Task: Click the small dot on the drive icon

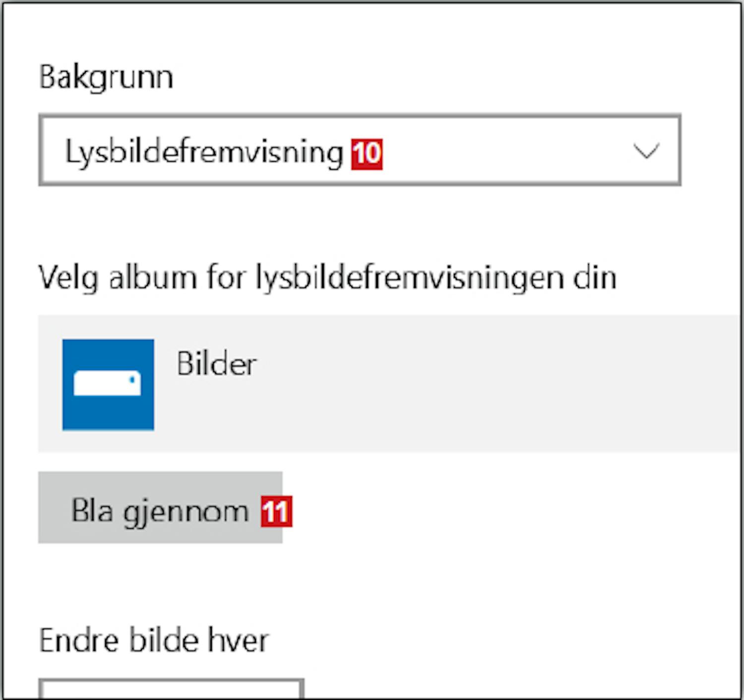Action: [x=132, y=380]
